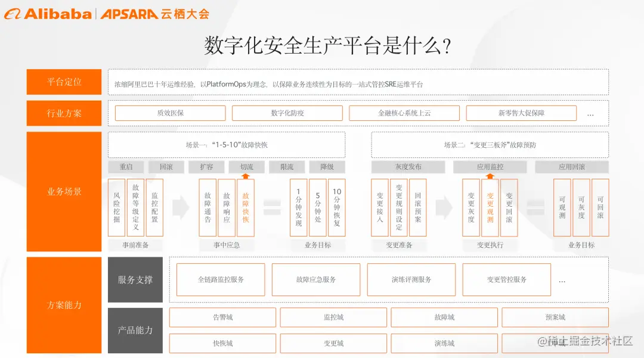The height and width of the screenshot is (358, 644).
Task: Select the grey 切流 tag
Action: click(247, 167)
